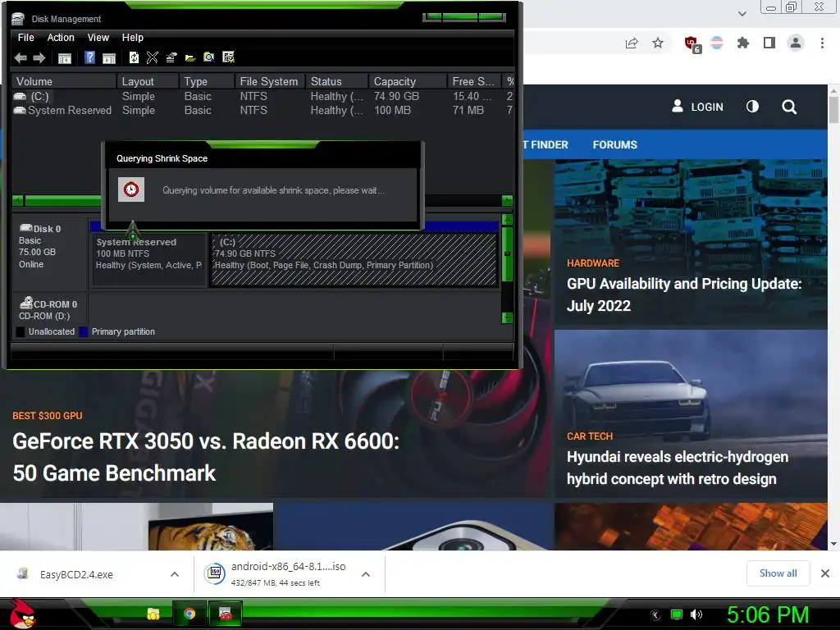Image resolution: width=840 pixels, height=630 pixels.
Task: Click the volume list right scroll arrow
Action: click(x=507, y=201)
